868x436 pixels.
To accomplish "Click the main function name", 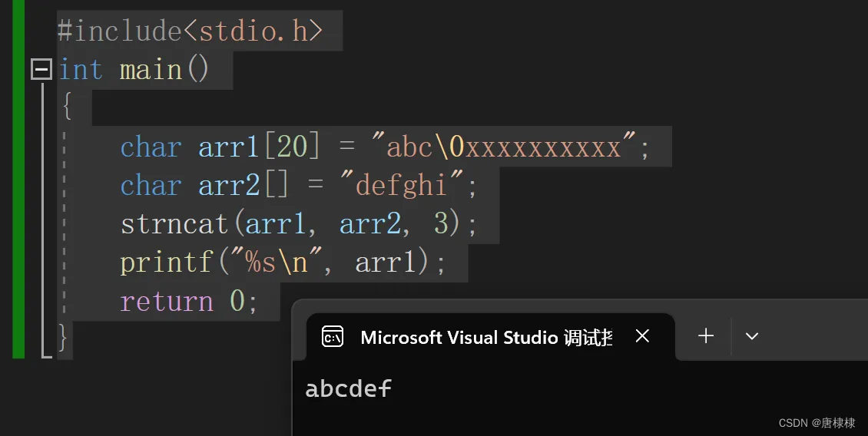I will [151, 71].
